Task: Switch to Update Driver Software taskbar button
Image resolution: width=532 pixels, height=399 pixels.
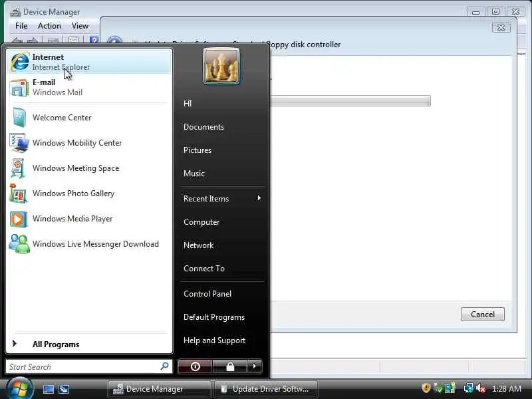Action: 266,389
